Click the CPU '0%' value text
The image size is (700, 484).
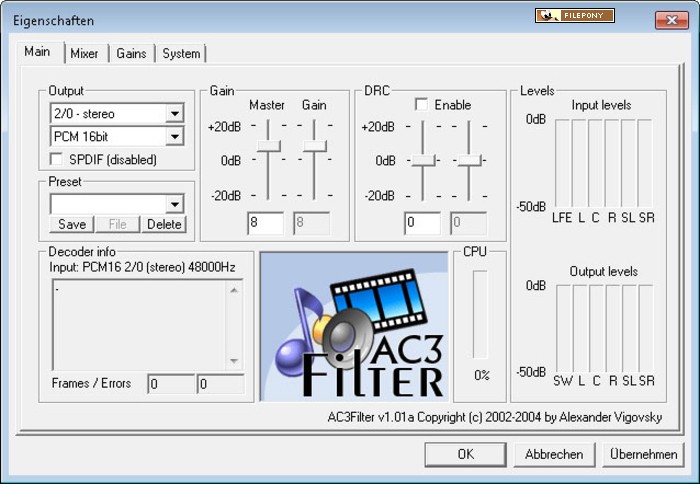[482, 376]
